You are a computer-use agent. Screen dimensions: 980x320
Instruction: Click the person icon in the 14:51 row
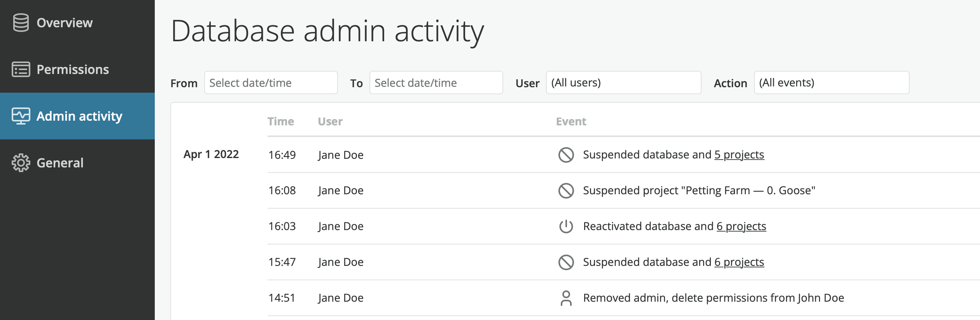tap(566, 298)
